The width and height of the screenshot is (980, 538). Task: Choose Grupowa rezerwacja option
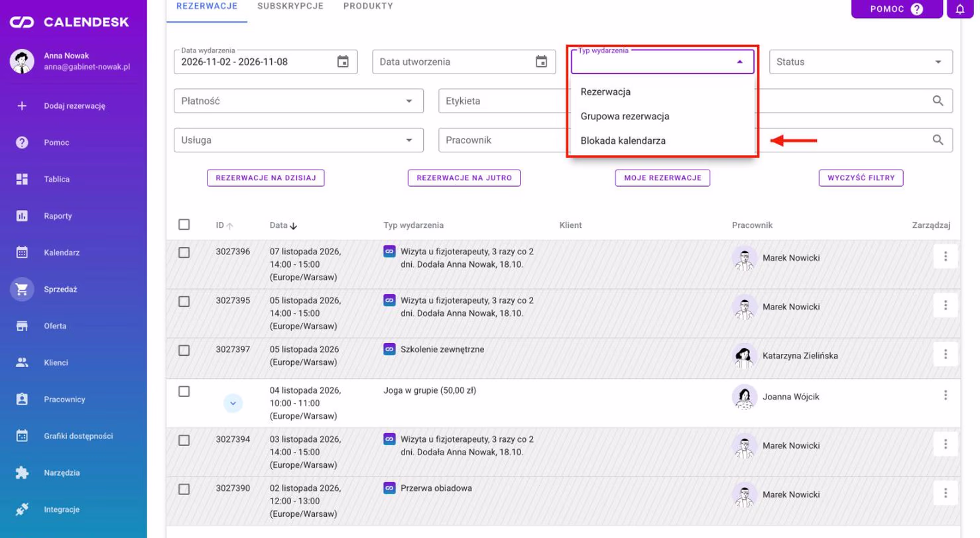click(662, 116)
